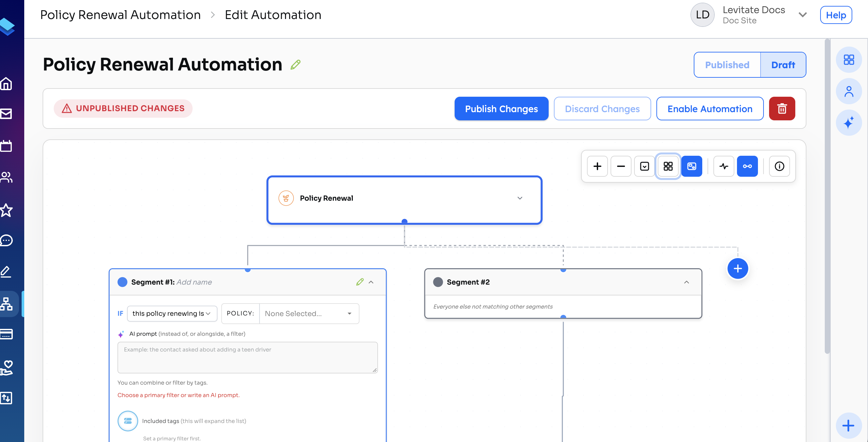
Task: Open the email envelope sidebar icon
Action: 7,114
